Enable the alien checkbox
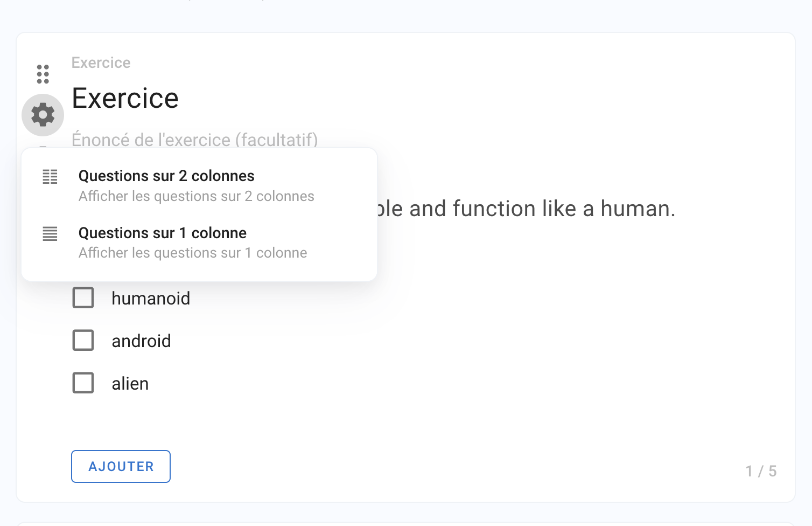 [x=83, y=383]
